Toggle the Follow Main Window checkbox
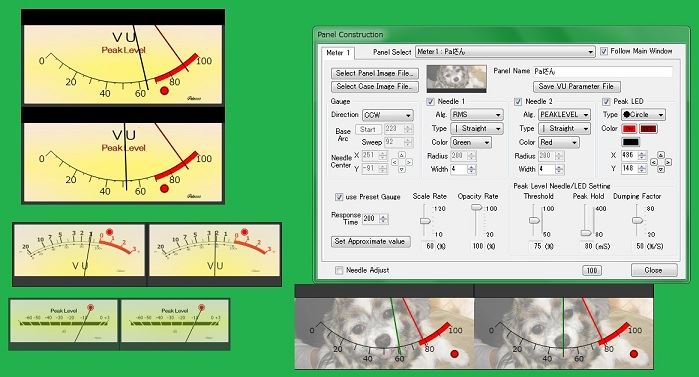 pyautogui.click(x=604, y=51)
